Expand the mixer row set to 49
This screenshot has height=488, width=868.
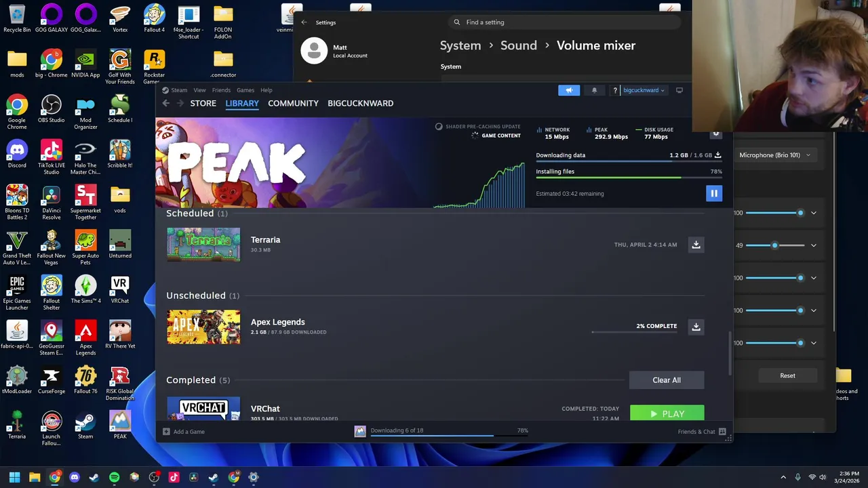pos(814,245)
